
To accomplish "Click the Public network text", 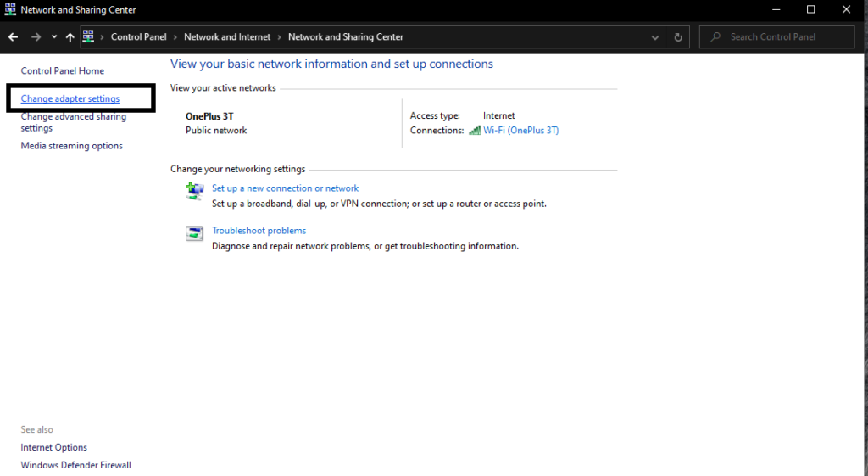I will pos(216,130).
